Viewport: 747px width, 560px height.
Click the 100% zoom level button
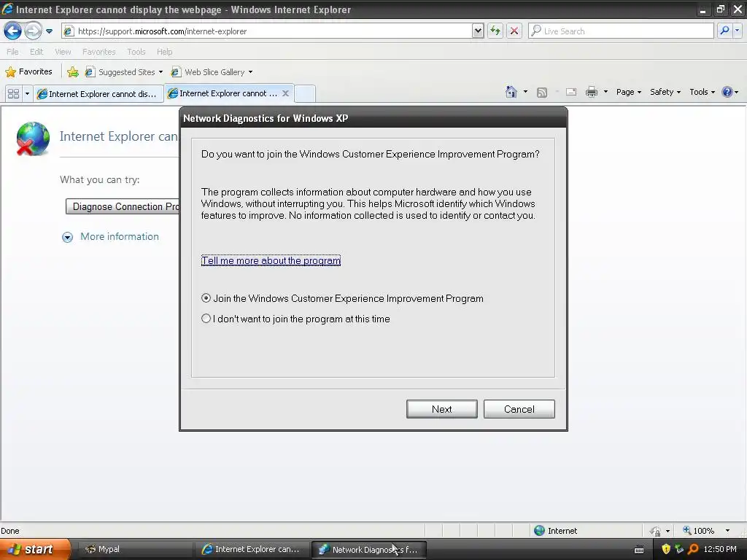click(x=698, y=531)
